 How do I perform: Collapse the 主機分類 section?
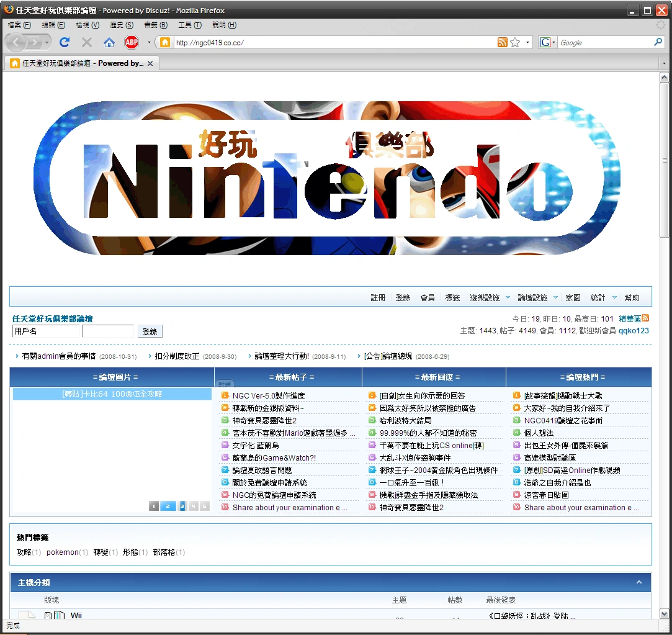[639, 582]
